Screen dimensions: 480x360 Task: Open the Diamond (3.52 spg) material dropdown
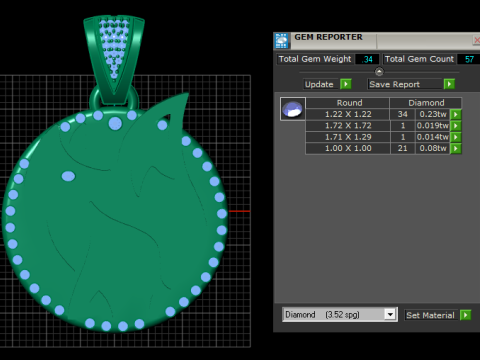(390, 314)
